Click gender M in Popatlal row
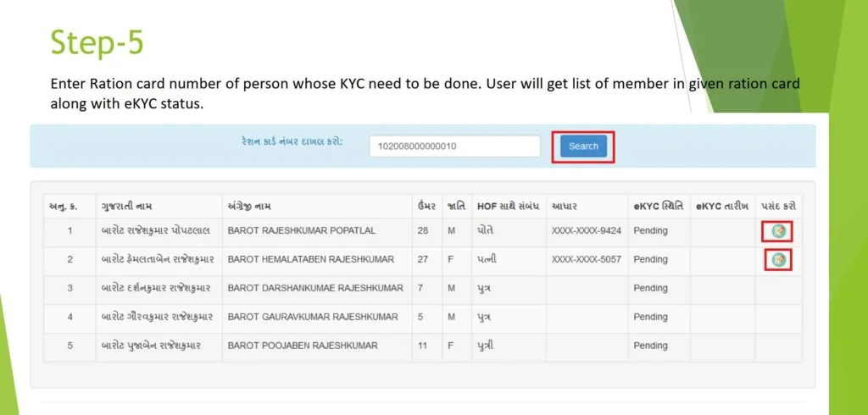Screen dimensions: 868x415 click(x=451, y=230)
